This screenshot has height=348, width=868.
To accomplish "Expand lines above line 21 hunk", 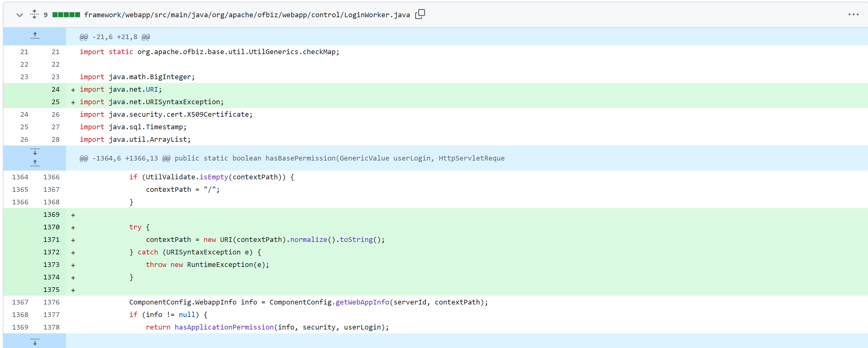I will pos(35,36).
